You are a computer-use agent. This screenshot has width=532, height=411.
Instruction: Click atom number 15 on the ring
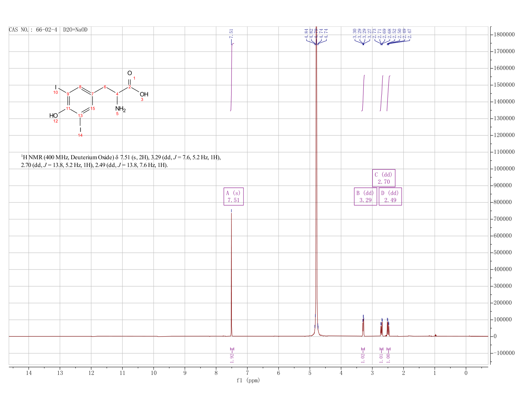pos(93,109)
